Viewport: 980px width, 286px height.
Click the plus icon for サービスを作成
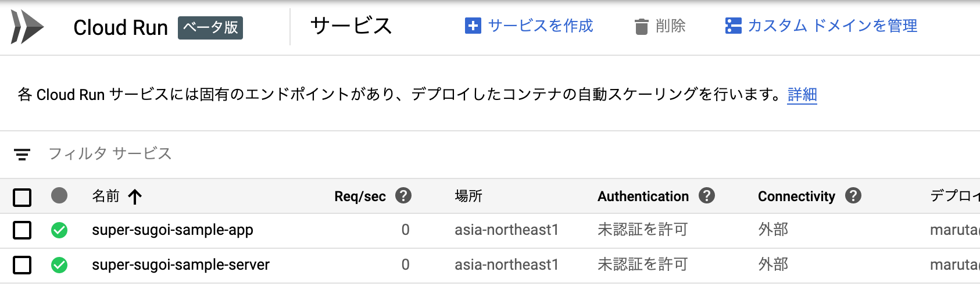click(473, 26)
